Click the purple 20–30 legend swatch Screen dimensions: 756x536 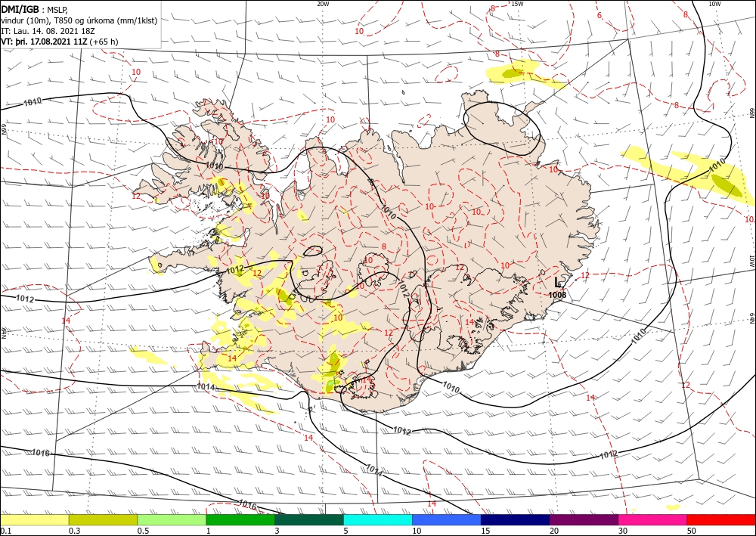(x=584, y=519)
